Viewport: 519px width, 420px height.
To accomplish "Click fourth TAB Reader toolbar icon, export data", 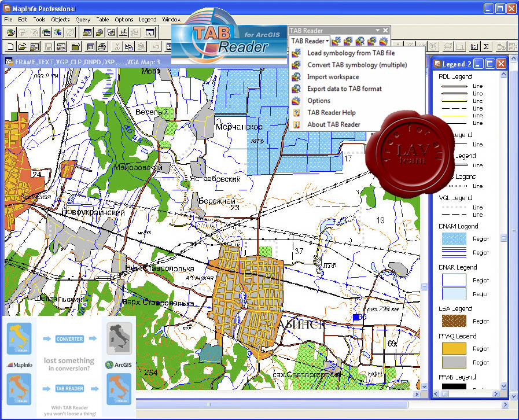I will [x=371, y=41].
